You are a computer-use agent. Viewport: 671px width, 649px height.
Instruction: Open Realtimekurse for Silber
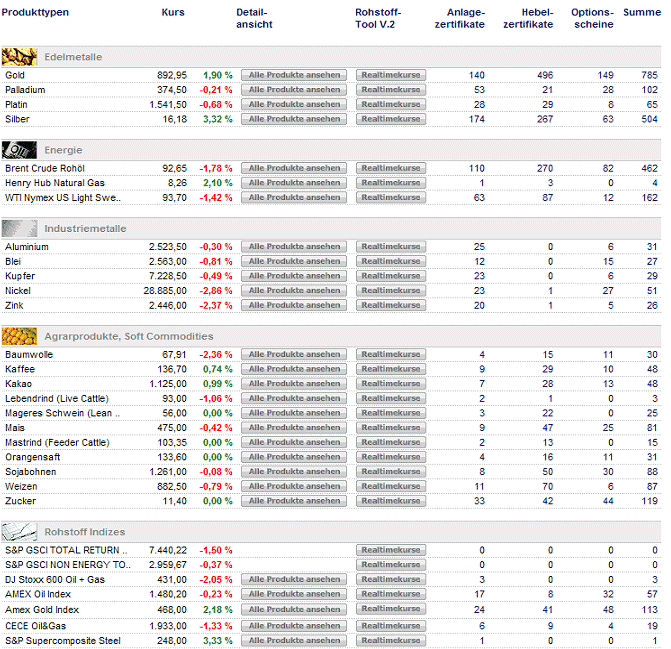click(390, 119)
